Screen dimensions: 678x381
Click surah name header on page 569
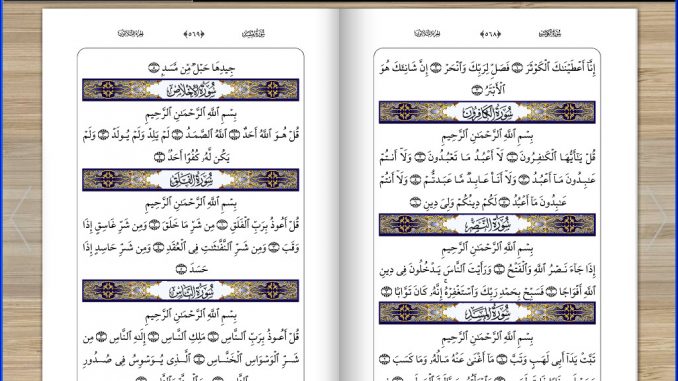coord(253,33)
